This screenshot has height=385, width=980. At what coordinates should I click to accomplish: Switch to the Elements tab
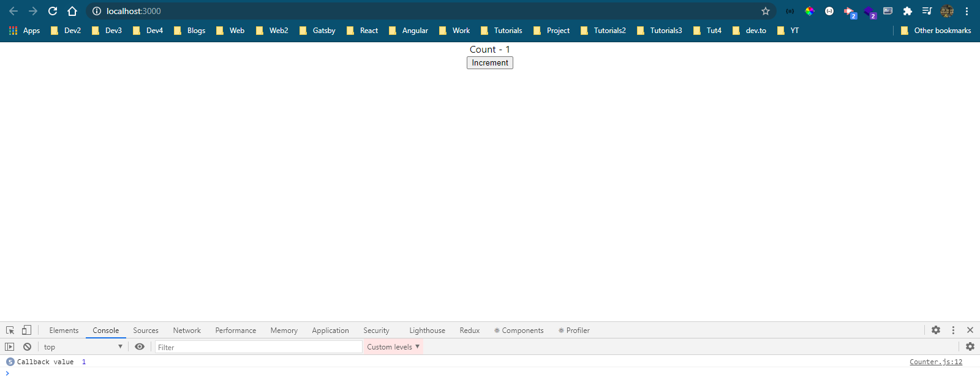tap(64, 331)
